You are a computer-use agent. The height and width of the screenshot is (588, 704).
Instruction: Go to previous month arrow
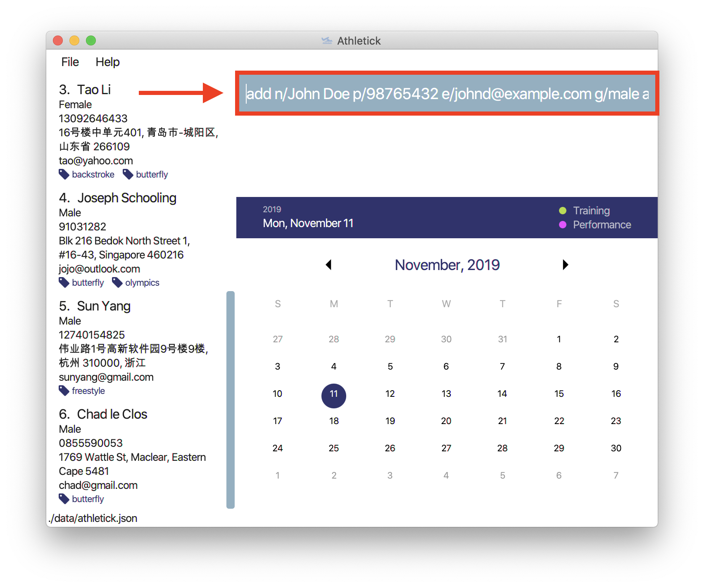coord(328,265)
